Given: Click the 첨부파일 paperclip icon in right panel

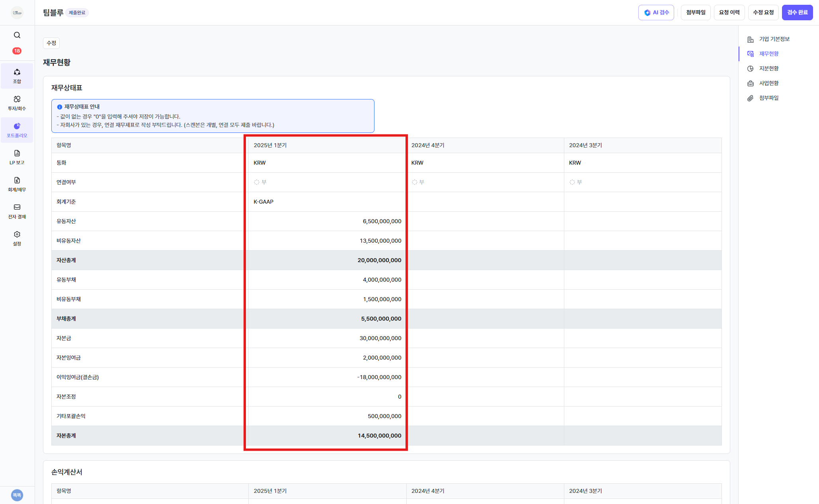Looking at the screenshot, I should [x=750, y=98].
